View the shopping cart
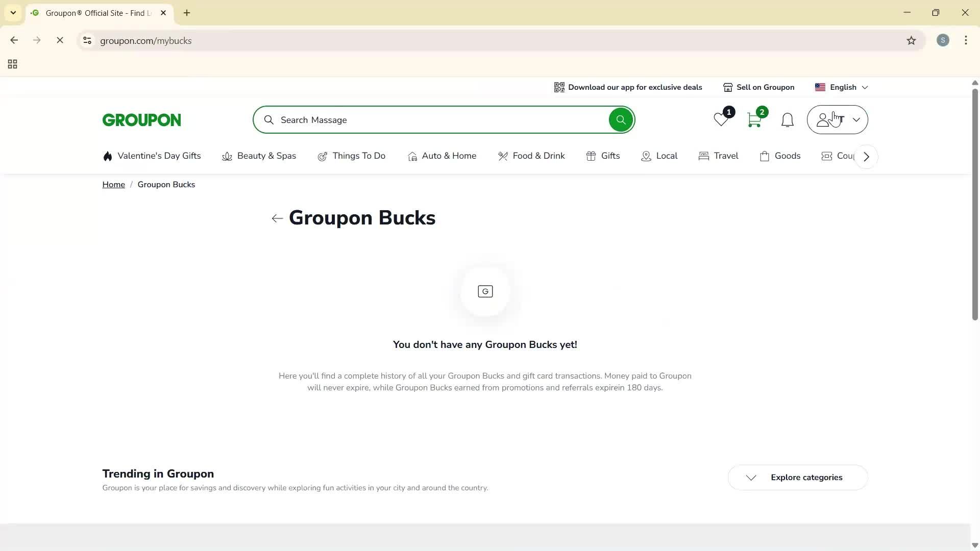The width and height of the screenshot is (980, 551). click(754, 120)
